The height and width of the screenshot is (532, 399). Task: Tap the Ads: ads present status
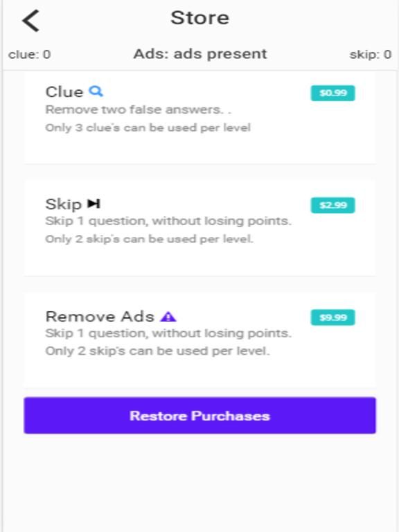(x=200, y=54)
